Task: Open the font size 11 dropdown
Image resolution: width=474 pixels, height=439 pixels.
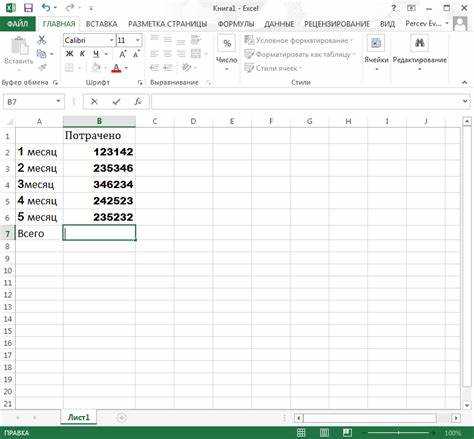Action: click(138, 40)
